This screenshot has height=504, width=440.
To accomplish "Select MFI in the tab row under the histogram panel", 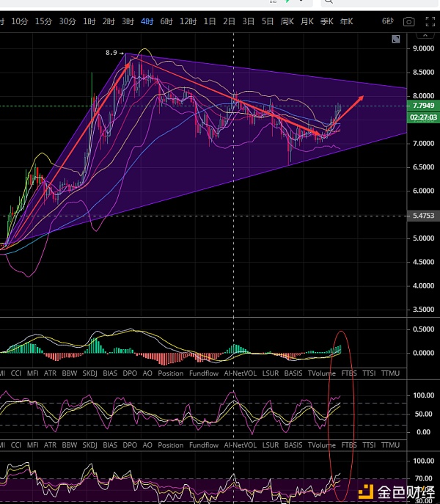I will 32,373.
